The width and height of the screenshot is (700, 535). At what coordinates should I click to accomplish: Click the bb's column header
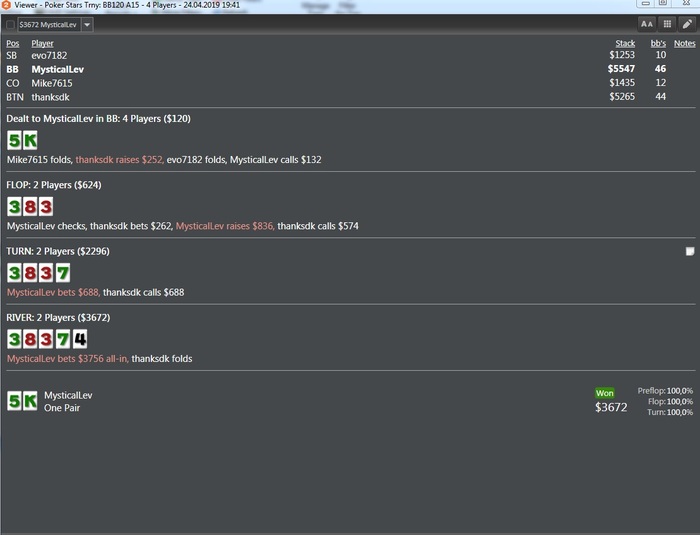click(x=658, y=43)
